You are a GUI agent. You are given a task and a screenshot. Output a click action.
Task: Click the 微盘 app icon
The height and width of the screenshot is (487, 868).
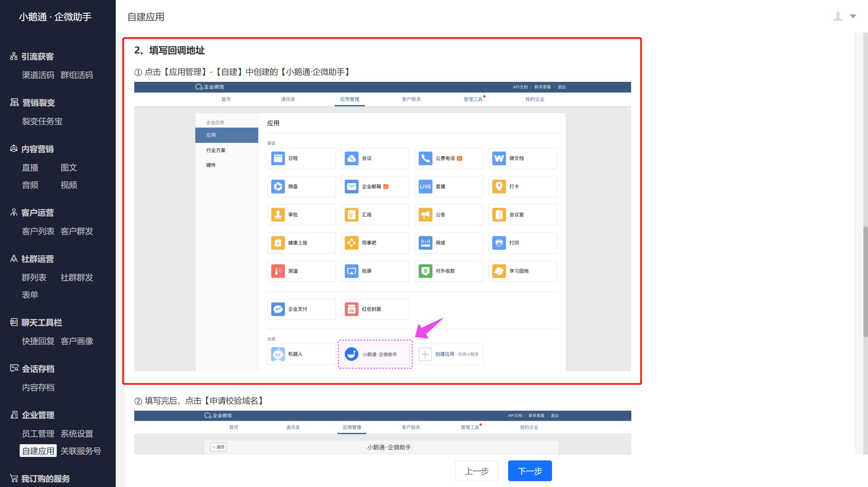point(278,186)
